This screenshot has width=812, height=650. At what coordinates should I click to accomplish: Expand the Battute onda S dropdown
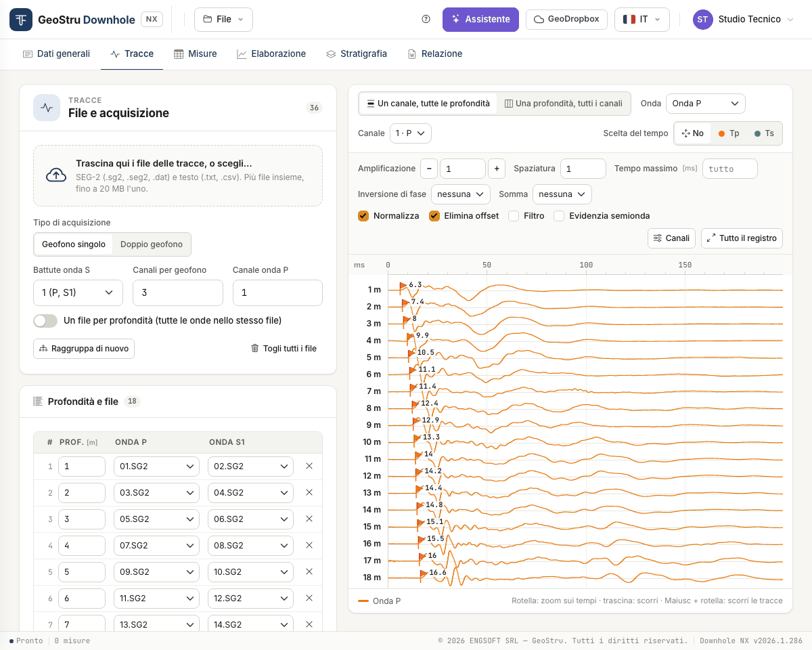78,292
